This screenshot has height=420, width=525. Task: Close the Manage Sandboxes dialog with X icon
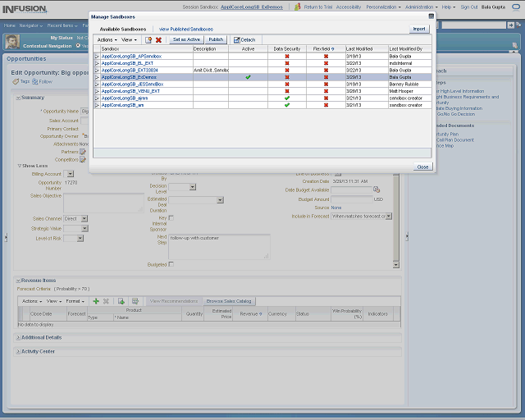431,16
